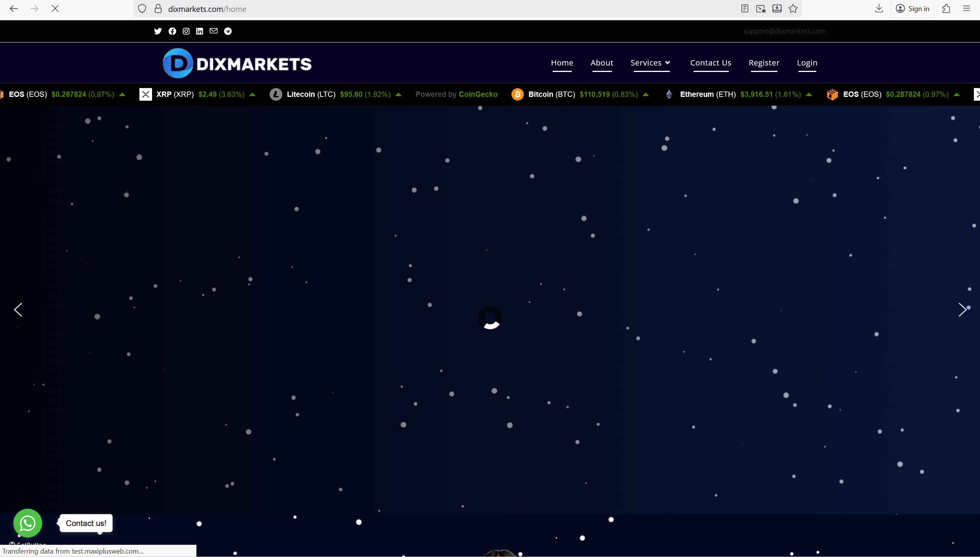The image size is (980, 557).
Task: Open the Home menu item
Action: tap(562, 63)
